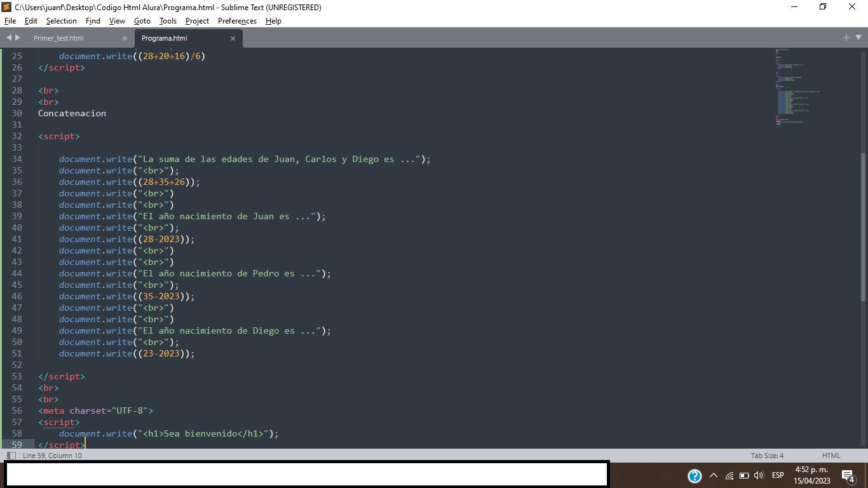Click line number 46 in gutter

(17, 296)
